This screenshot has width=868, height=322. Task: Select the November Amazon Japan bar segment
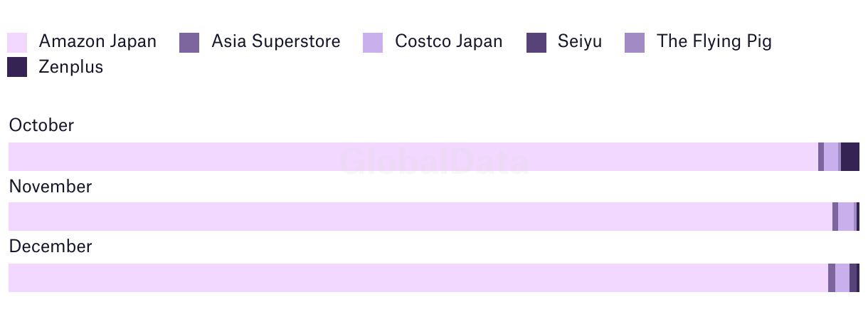420,217
